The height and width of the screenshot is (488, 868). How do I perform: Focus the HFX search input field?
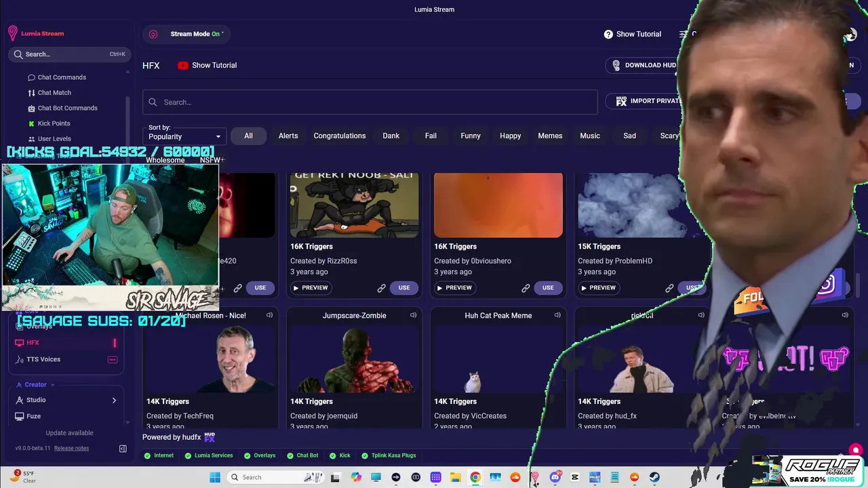(x=370, y=102)
